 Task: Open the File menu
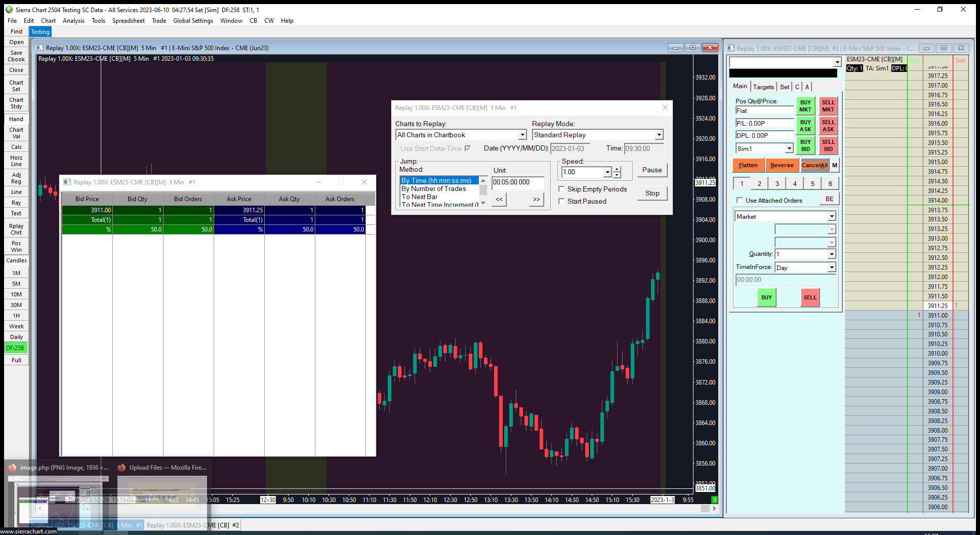point(12,21)
